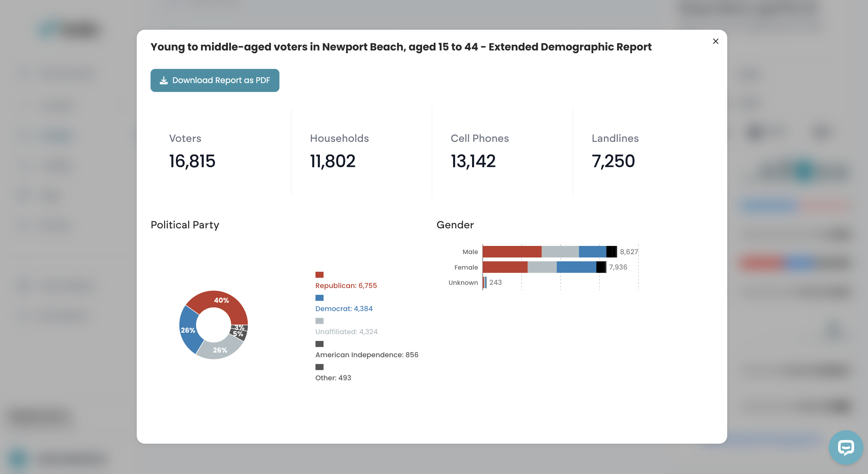The image size is (868, 474).
Task: Close the Extended Demographic Report dialog
Action: tap(715, 41)
